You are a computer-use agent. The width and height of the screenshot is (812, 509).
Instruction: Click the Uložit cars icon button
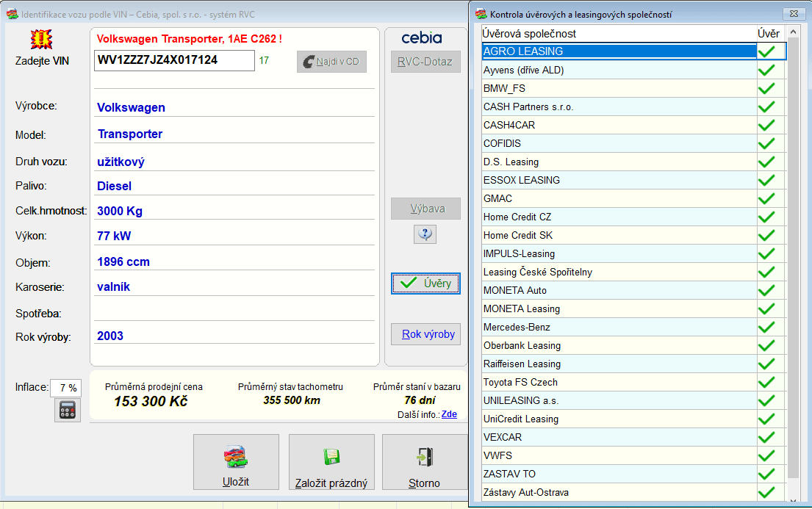(236, 462)
